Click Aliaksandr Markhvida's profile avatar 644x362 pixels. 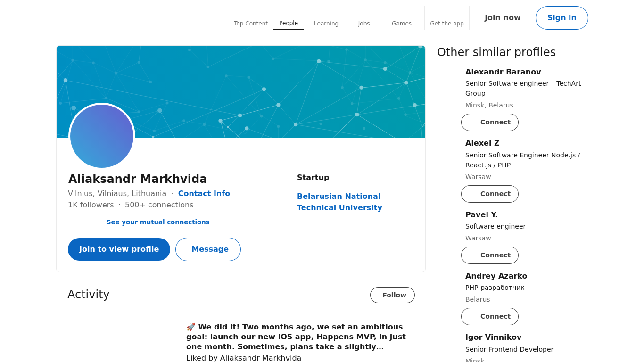pyautogui.click(x=102, y=136)
